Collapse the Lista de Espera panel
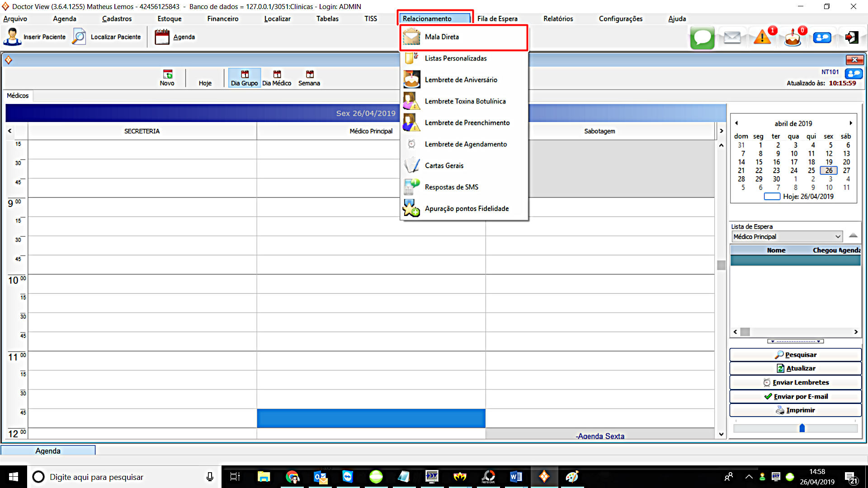This screenshot has width=868, height=488. pos(853,235)
